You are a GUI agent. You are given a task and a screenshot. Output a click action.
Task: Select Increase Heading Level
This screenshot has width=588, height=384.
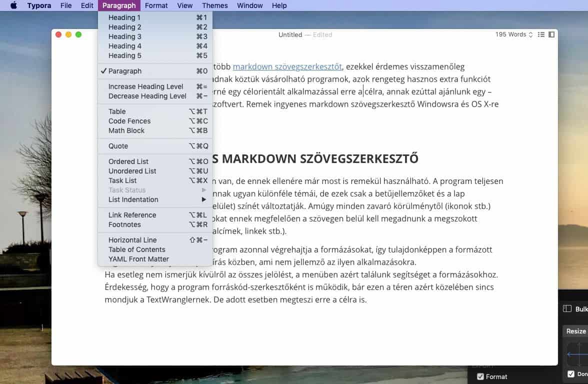pyautogui.click(x=155, y=86)
